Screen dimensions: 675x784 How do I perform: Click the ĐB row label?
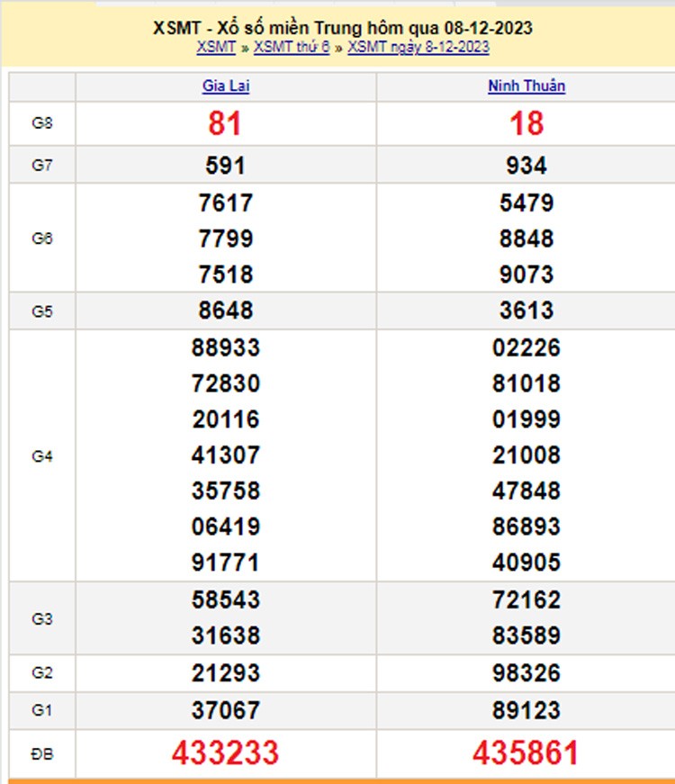[42, 752]
